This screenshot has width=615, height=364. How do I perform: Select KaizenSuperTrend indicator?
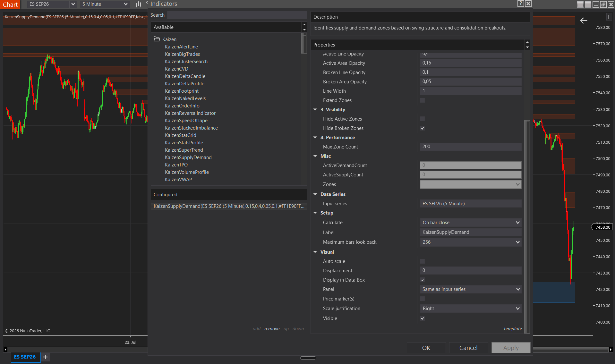click(x=184, y=150)
